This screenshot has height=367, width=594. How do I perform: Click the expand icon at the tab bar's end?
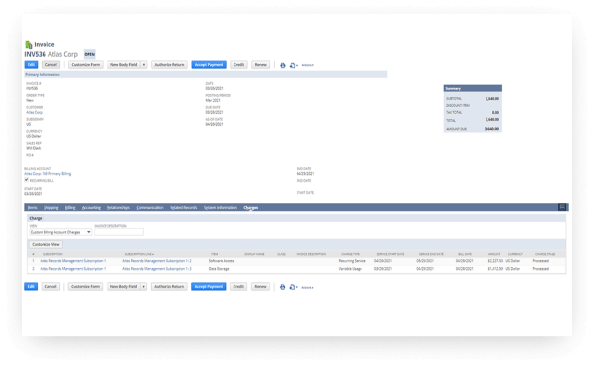562,207
